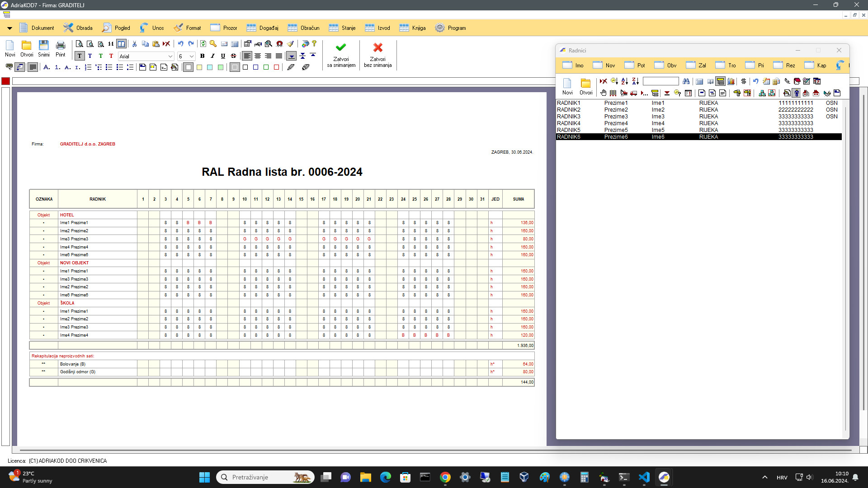Open the Knjiga dropdown menu
This screenshot has width=868, height=488.
pos(412,28)
